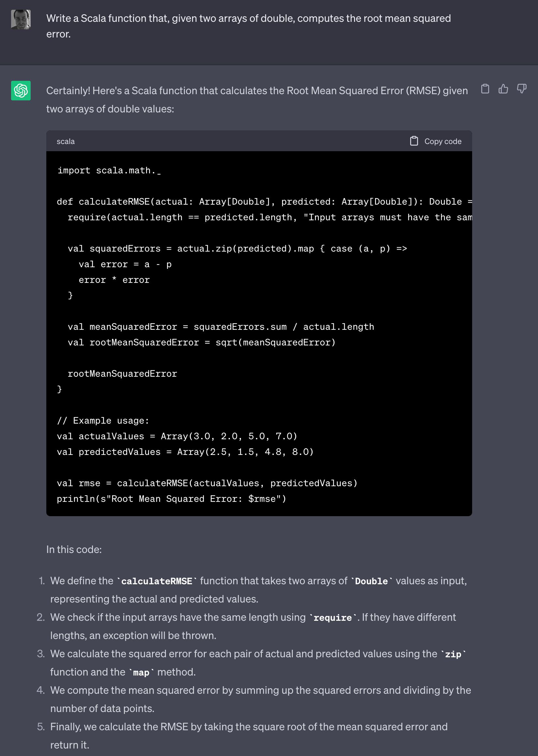Click the 'def calculateRMSE' code line
The width and height of the screenshot is (538, 756).
(264, 202)
